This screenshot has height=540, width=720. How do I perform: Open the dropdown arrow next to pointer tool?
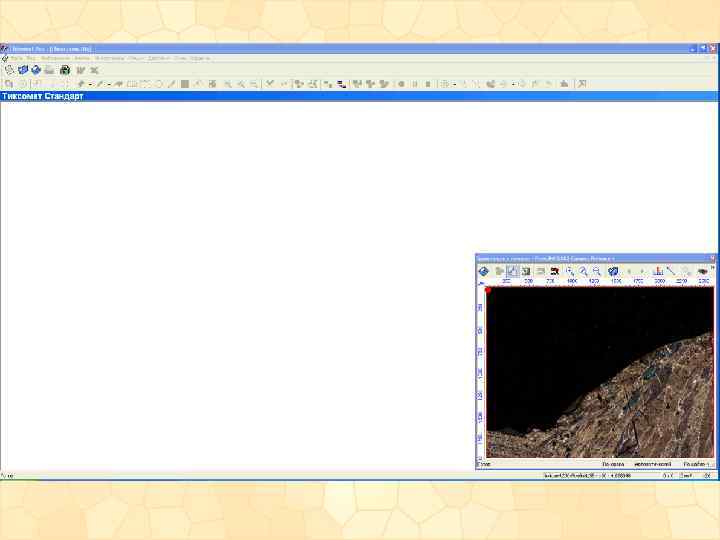pos(90,84)
